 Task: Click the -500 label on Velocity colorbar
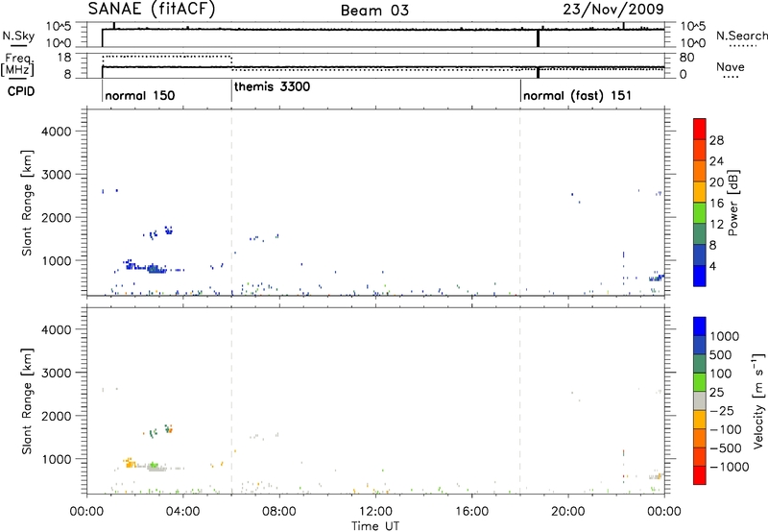coord(725,448)
